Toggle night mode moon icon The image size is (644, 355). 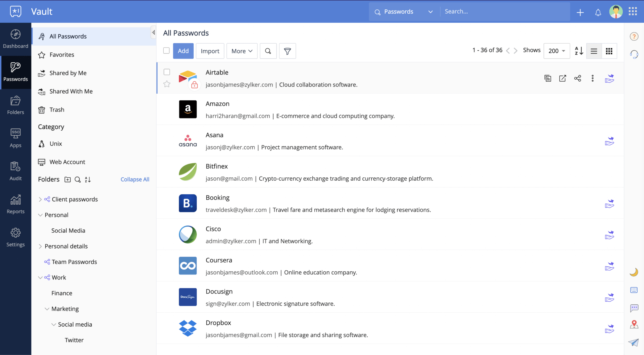coord(634,272)
